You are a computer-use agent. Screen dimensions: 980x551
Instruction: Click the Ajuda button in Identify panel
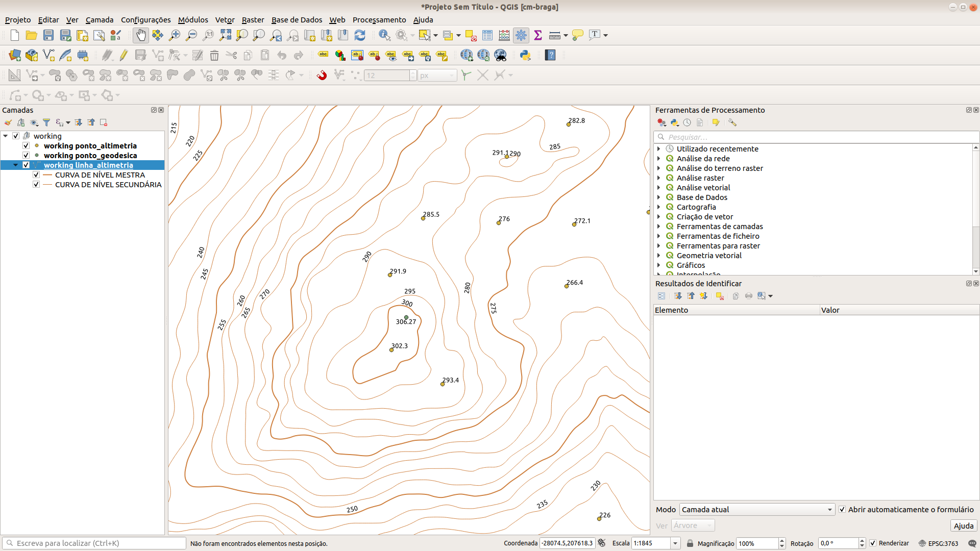click(963, 526)
